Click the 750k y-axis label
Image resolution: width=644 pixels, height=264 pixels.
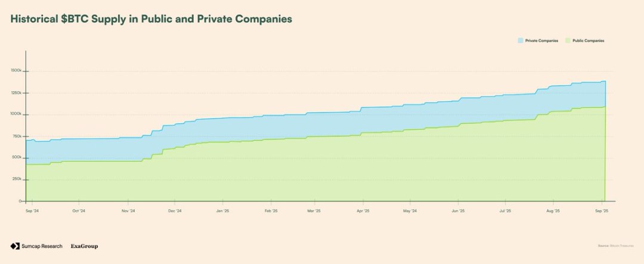pyautogui.click(x=17, y=136)
